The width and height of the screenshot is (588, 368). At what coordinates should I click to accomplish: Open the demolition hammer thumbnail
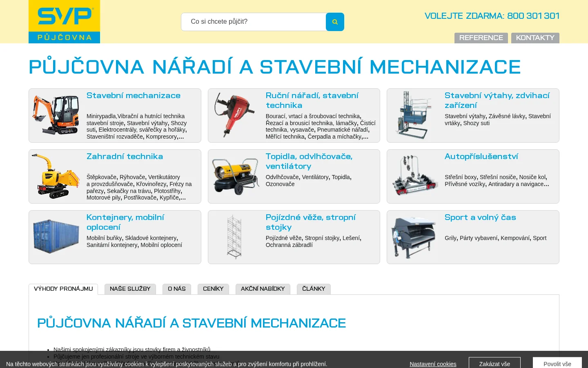pyautogui.click(x=235, y=115)
